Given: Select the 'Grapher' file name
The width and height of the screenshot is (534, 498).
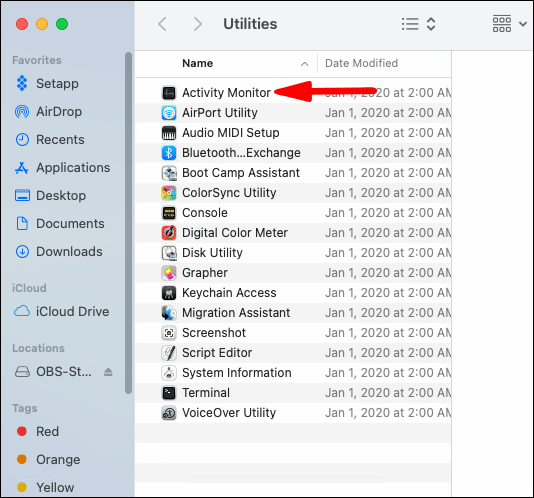Looking at the screenshot, I should coord(205,273).
